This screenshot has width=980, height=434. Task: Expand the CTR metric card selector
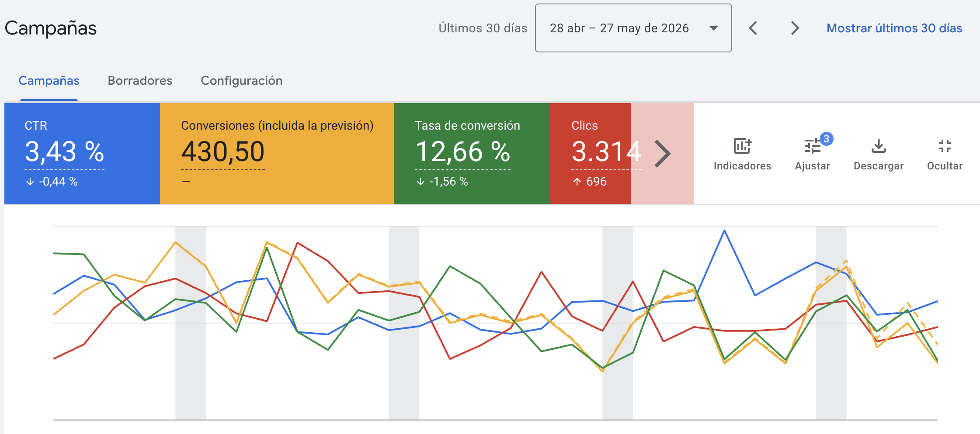[x=82, y=154]
